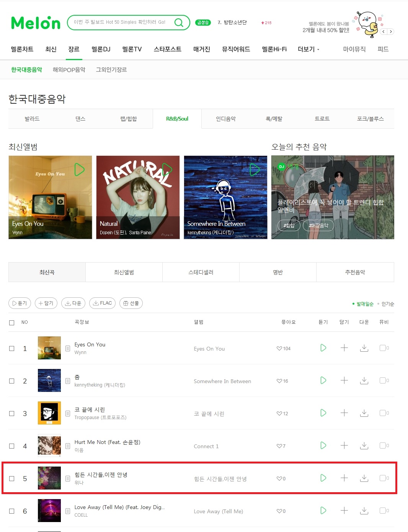The height and width of the screenshot is (532, 408).
Task: Select the checkbox for song number 5
Action: tap(12, 478)
